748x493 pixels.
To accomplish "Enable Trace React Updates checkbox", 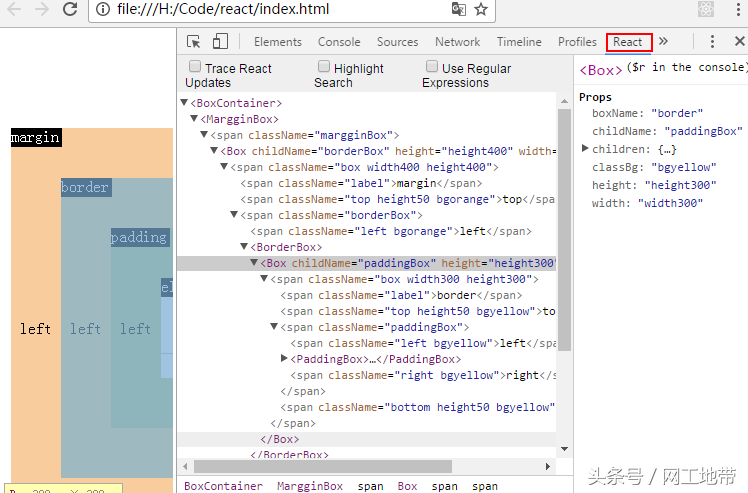I will 195,66.
